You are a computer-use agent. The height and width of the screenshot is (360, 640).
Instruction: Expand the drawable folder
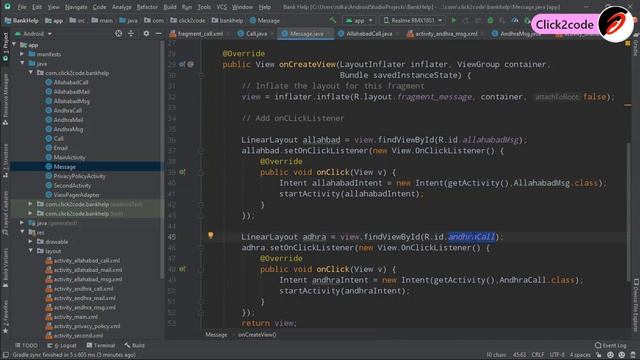[x=31, y=241]
